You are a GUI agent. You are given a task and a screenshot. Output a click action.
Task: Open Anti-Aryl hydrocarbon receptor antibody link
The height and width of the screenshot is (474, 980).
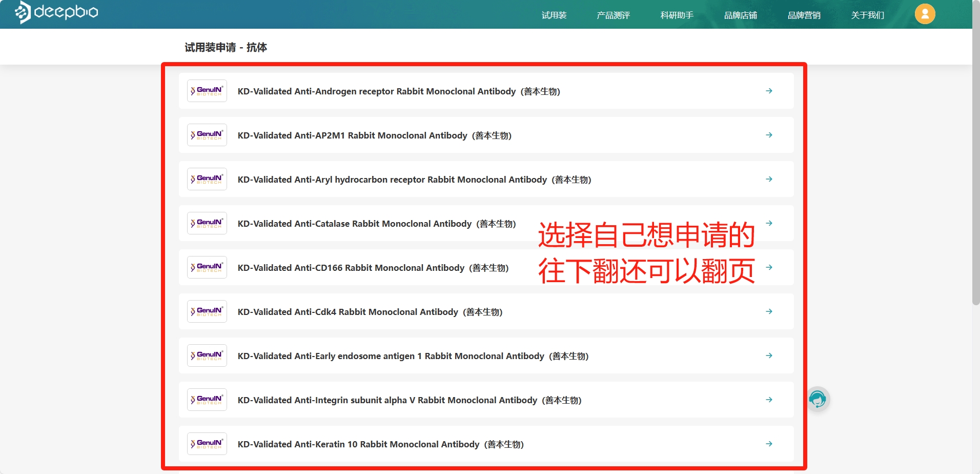pos(414,180)
